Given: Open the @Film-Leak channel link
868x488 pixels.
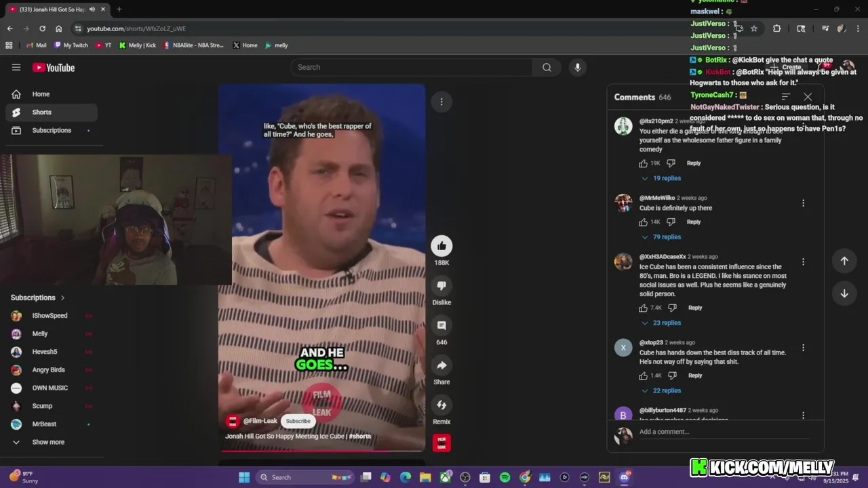Looking at the screenshot, I should 260,421.
